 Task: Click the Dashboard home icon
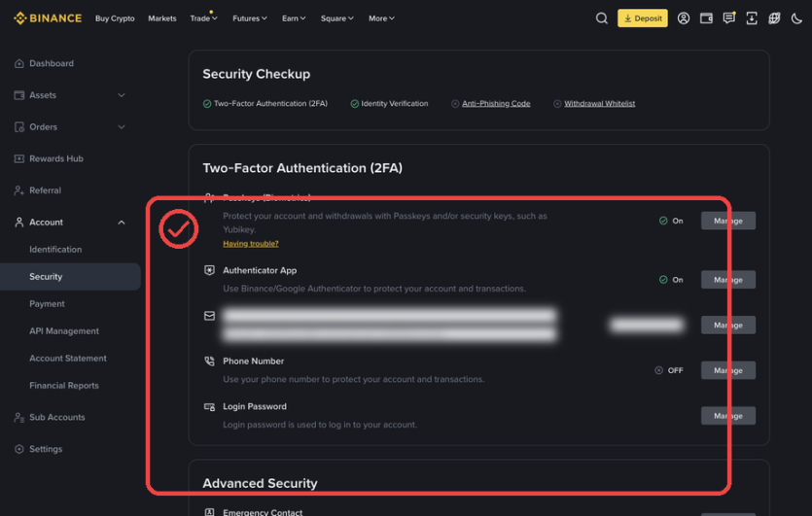click(x=19, y=63)
